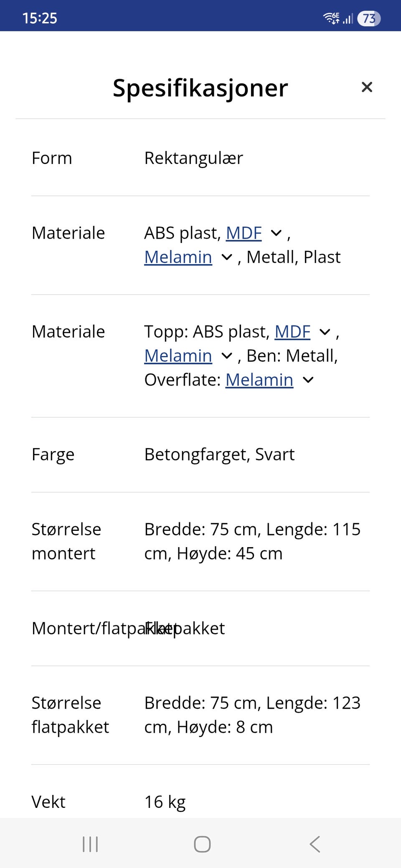Expand the Overflate Melamin chevron
Image resolution: width=401 pixels, height=868 pixels.
307,380
